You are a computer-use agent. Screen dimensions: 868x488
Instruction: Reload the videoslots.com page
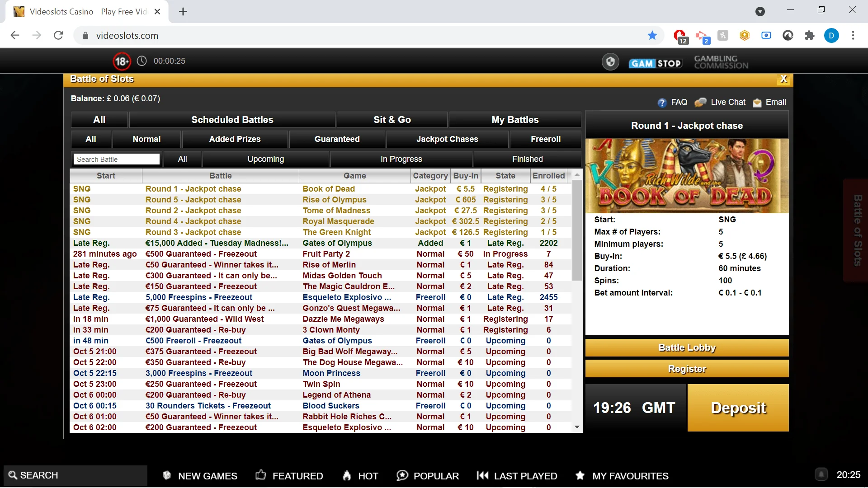pyautogui.click(x=58, y=35)
